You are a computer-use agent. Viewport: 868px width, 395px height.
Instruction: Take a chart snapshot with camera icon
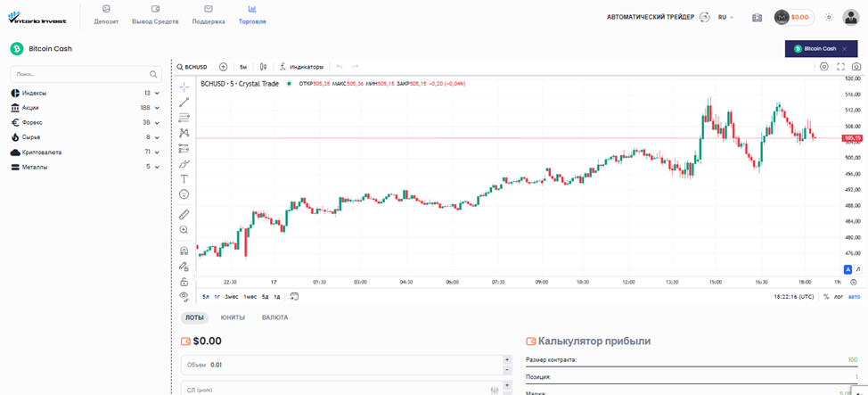856,67
